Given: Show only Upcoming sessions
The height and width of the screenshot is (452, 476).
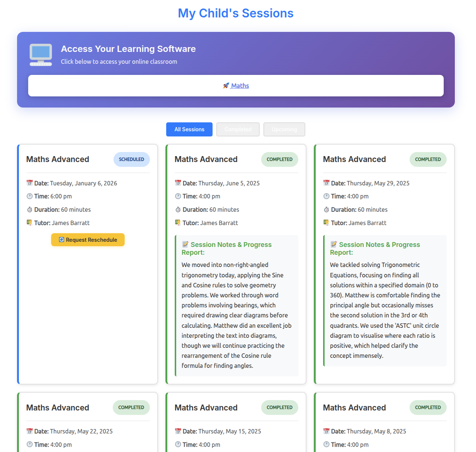Looking at the screenshot, I should [x=284, y=129].
